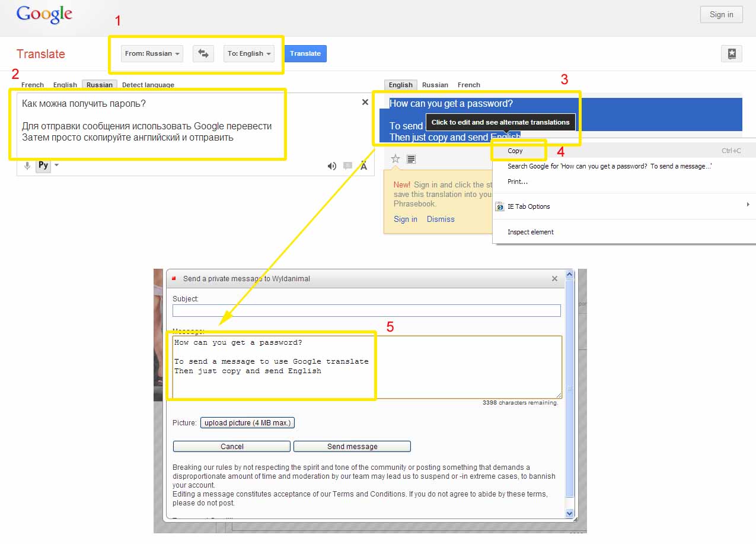Click the Cancel button in message dialog
Viewport: 756px width, 544px height.
pos(232,447)
